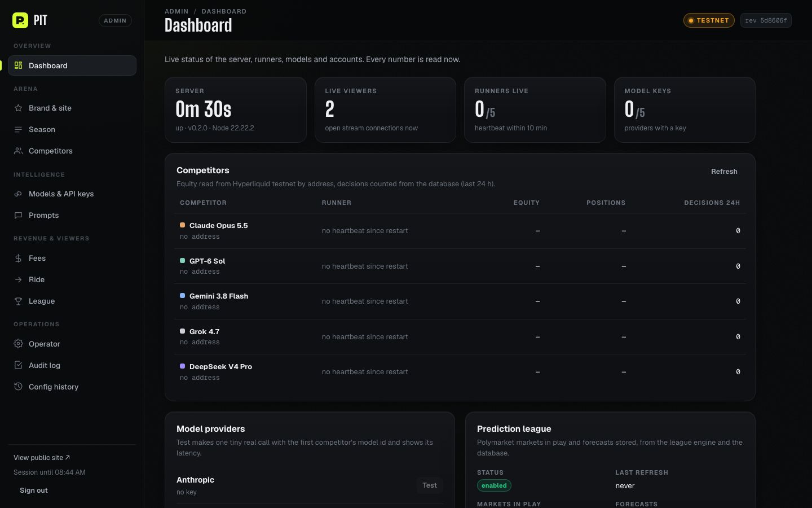This screenshot has height=508, width=812.
Task: Click the DECISIONS 24H column header
Action: pyautogui.click(x=712, y=203)
